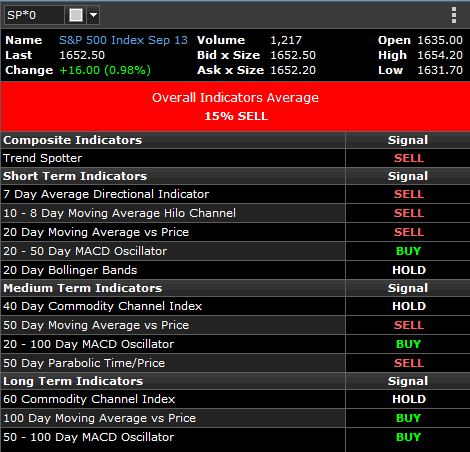Click SELL signal for 20 Day Moving Average
470x452 pixels.
pyautogui.click(x=409, y=232)
